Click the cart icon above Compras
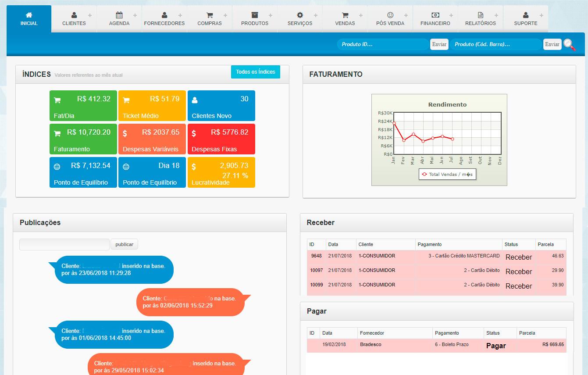588x375 pixels. (210, 15)
